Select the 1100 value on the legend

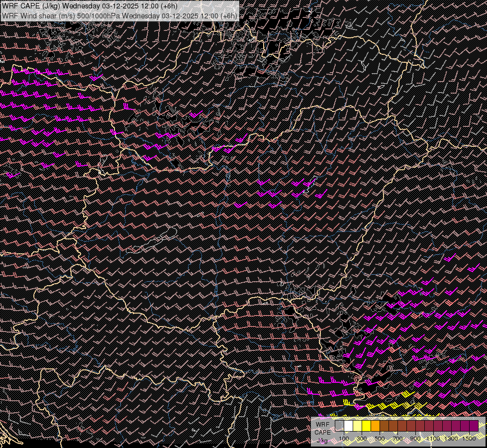pos(433,439)
